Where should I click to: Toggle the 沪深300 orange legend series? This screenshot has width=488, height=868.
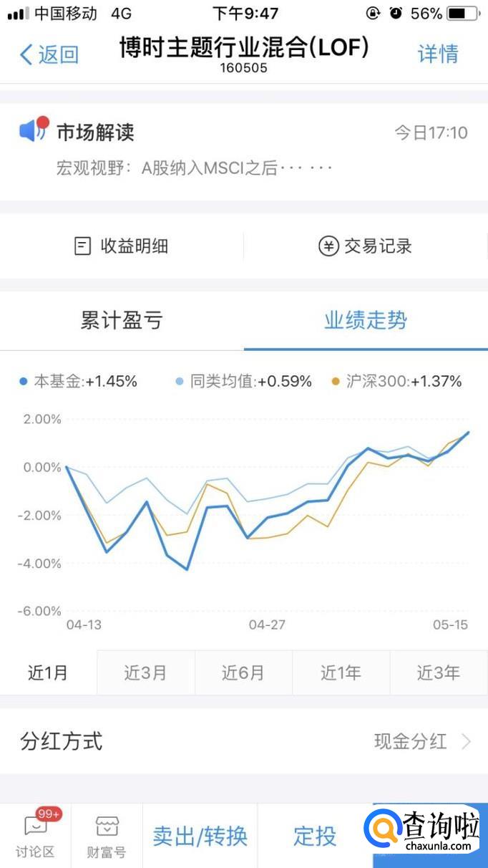(x=396, y=382)
